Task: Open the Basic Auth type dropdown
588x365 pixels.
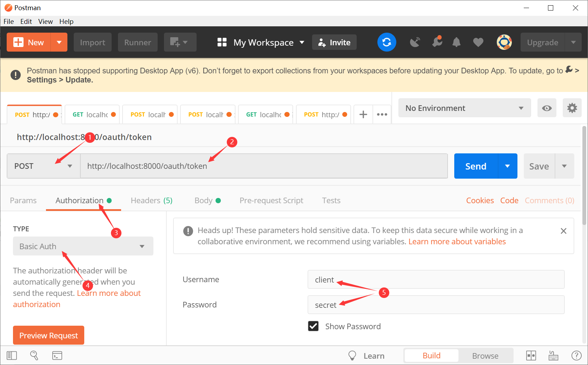Action: point(83,246)
